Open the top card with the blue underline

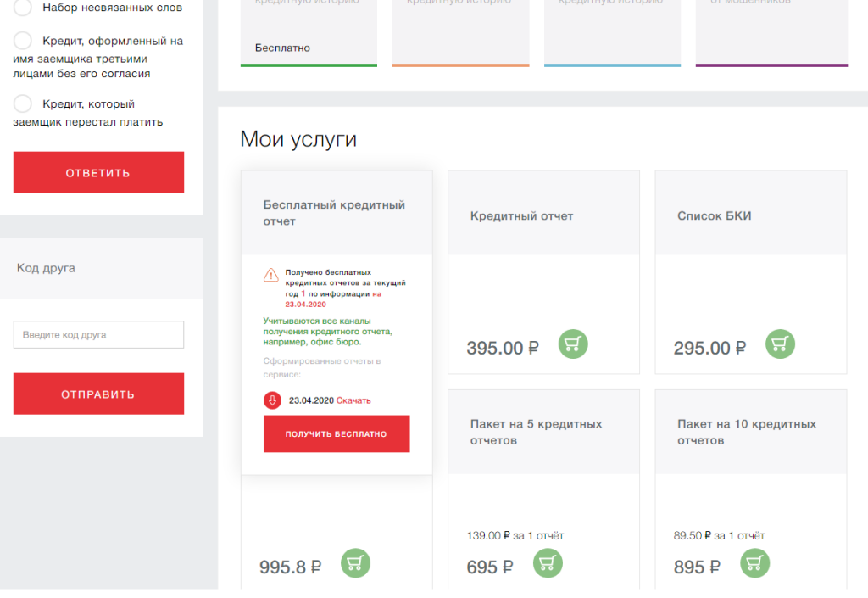612,34
